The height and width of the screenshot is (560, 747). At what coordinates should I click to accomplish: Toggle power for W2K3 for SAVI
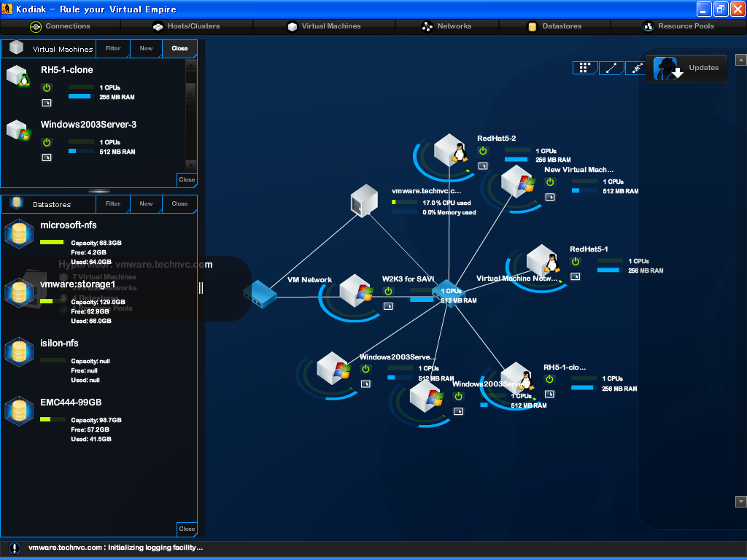point(388,291)
